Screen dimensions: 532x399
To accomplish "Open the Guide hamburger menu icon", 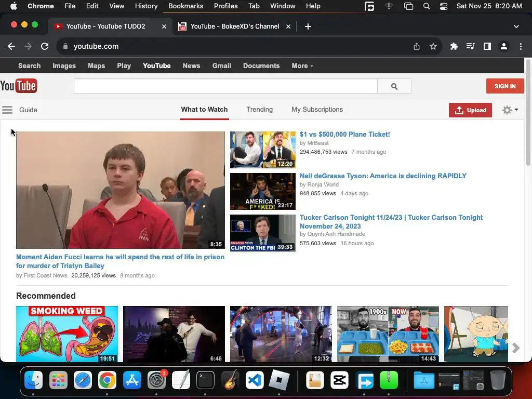I will [7, 110].
